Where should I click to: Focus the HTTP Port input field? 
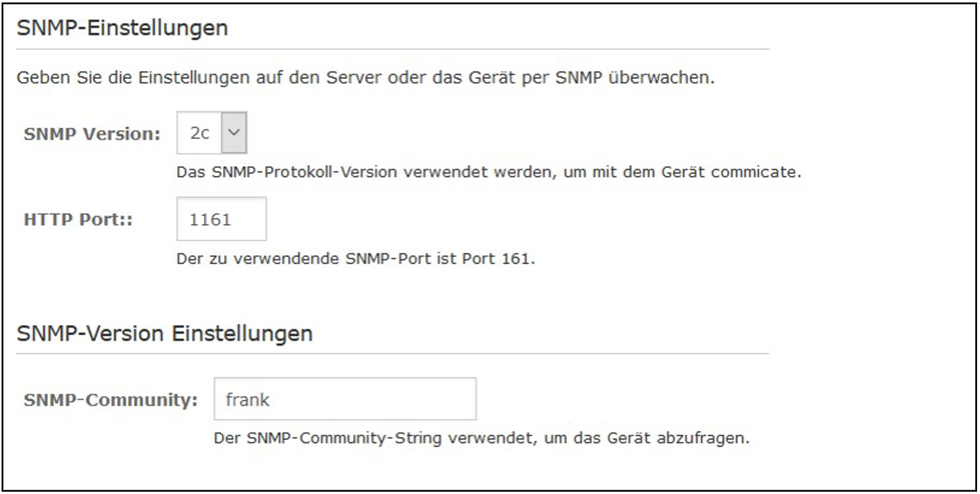tap(221, 219)
